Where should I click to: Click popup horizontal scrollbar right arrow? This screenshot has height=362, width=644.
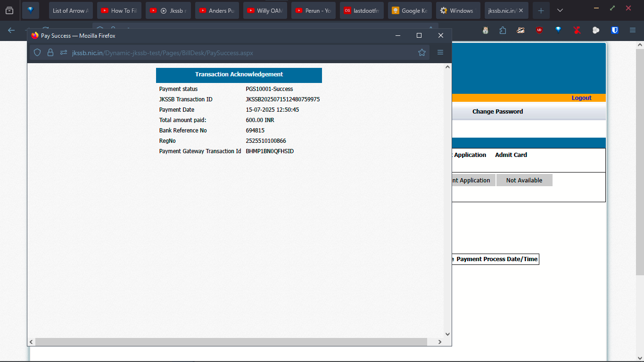tap(440, 342)
